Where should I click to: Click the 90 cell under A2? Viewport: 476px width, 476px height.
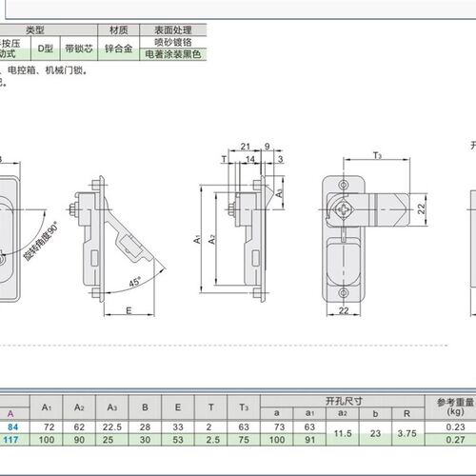[79, 440]
